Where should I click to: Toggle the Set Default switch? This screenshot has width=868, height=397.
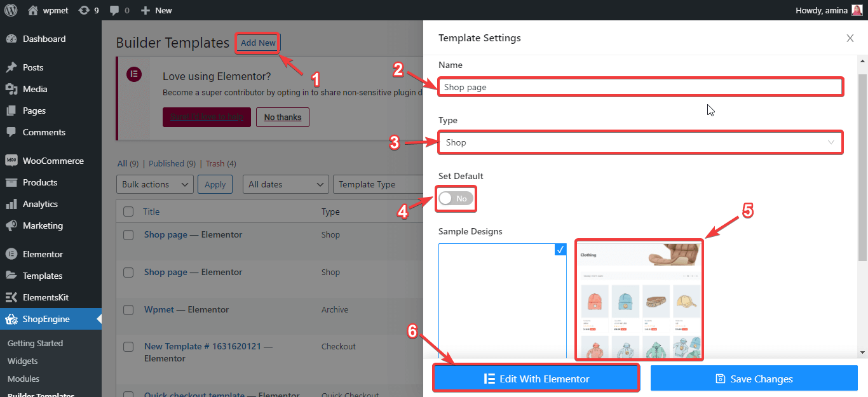[456, 199]
